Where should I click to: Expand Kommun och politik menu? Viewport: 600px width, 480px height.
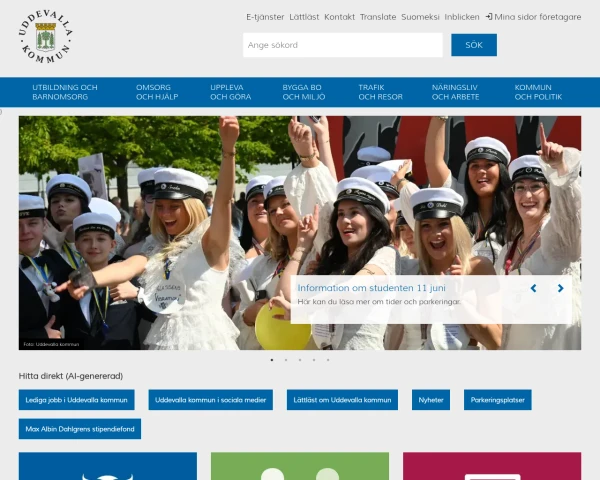538,92
